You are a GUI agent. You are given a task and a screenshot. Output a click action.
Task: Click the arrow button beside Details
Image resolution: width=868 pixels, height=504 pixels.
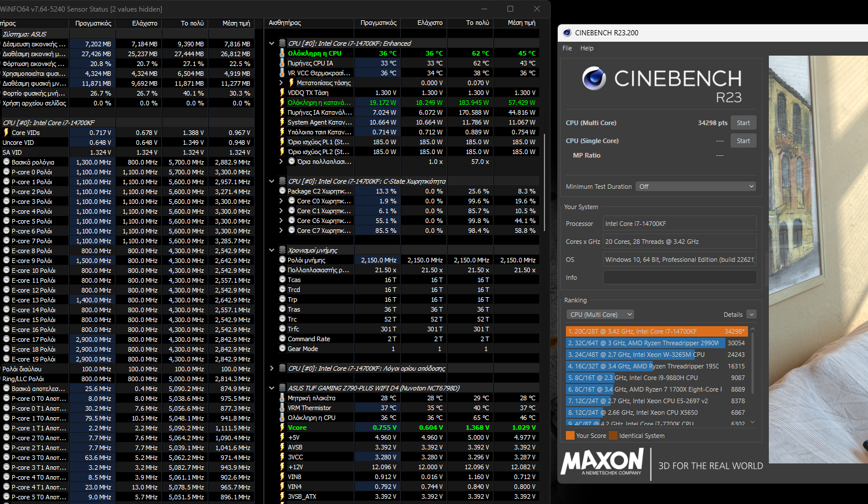[751, 315]
